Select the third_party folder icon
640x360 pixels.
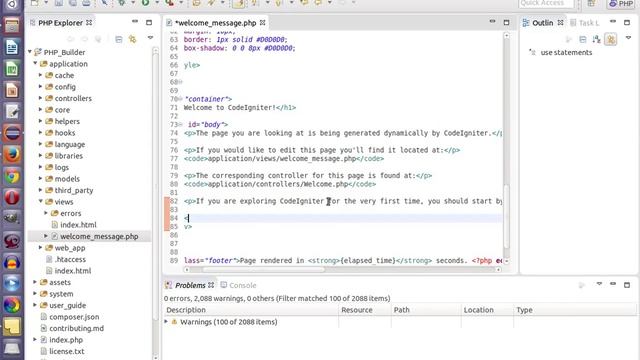coord(49,190)
